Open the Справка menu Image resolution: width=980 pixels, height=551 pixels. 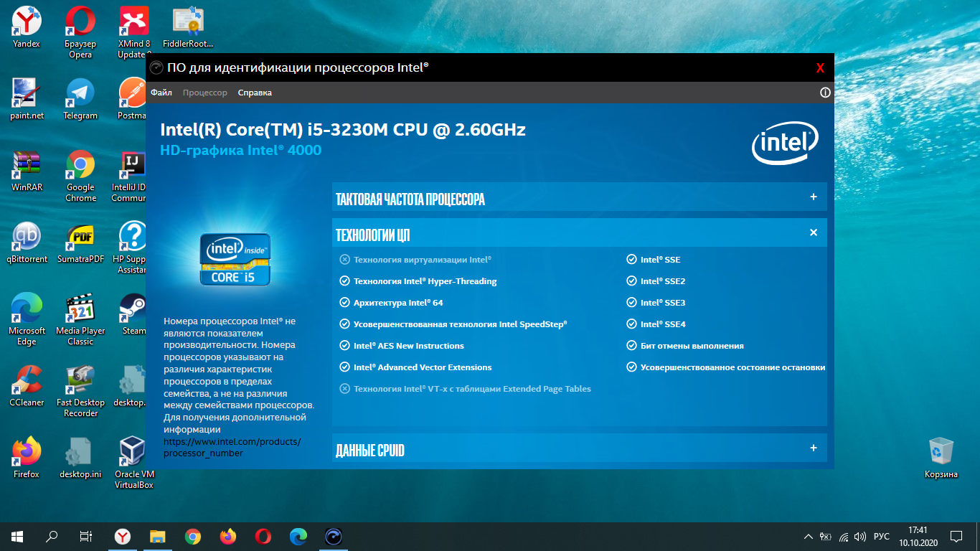pos(255,93)
